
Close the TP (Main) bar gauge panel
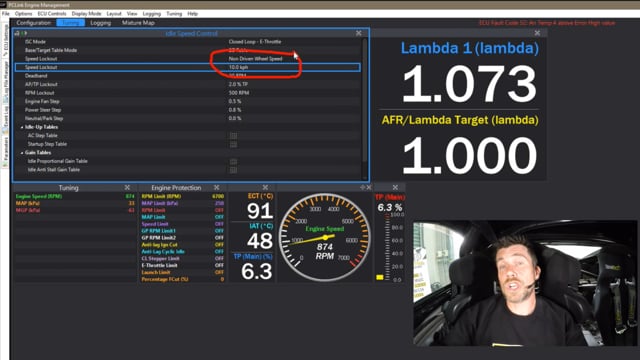[x=395, y=187]
